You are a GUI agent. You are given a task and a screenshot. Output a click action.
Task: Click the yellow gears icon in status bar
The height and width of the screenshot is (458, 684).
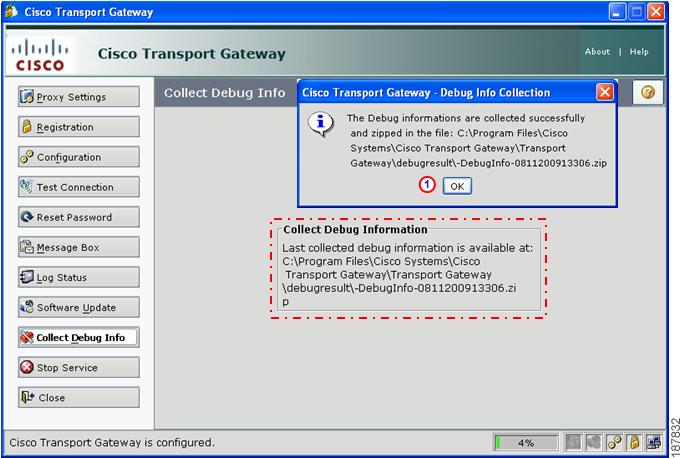click(615, 442)
